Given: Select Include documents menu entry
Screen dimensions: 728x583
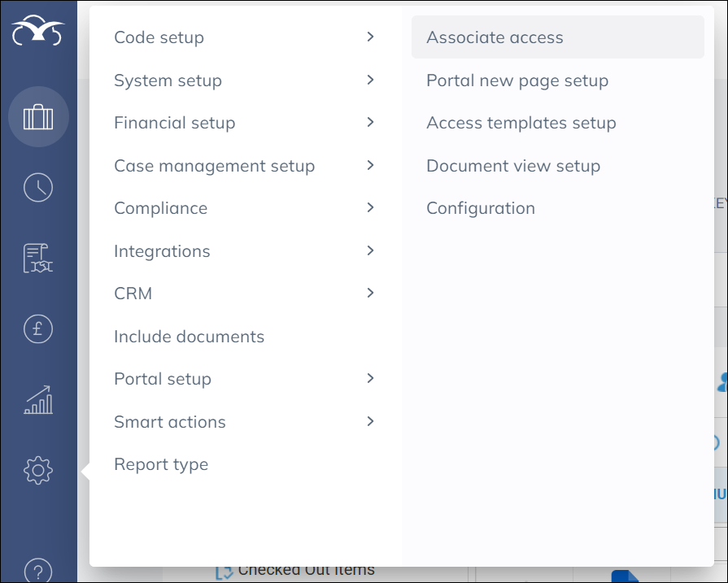Looking at the screenshot, I should [190, 337].
